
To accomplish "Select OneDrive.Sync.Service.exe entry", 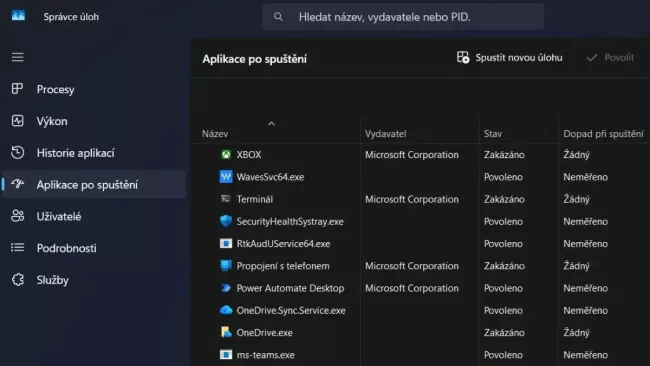I will [x=291, y=310].
